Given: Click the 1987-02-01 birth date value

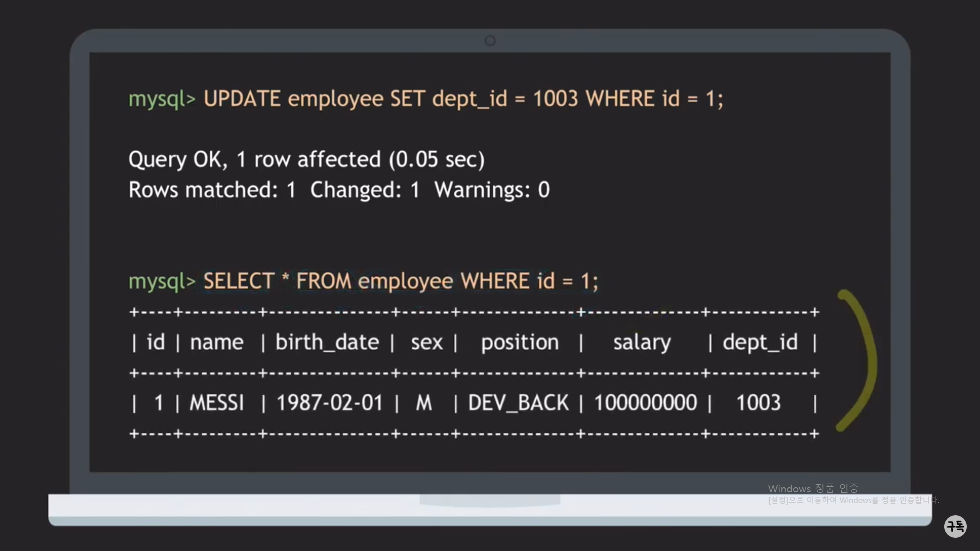Looking at the screenshot, I should [329, 403].
